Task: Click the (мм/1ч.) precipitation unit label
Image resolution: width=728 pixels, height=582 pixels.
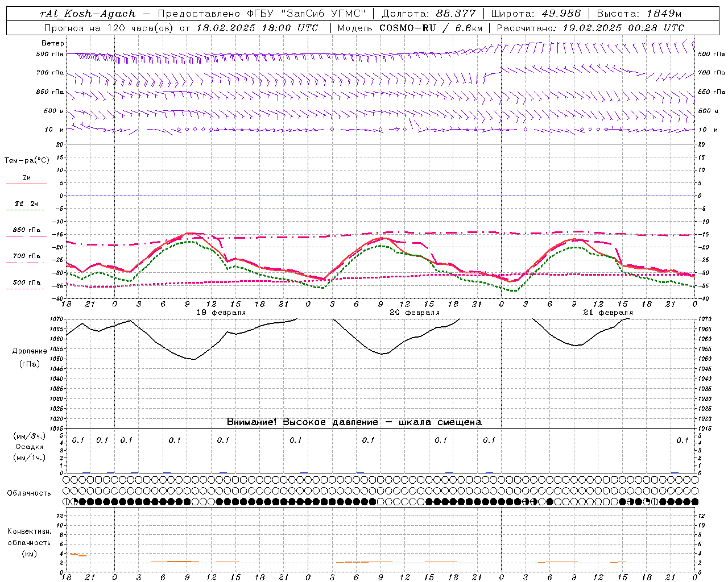Action: pos(29,458)
